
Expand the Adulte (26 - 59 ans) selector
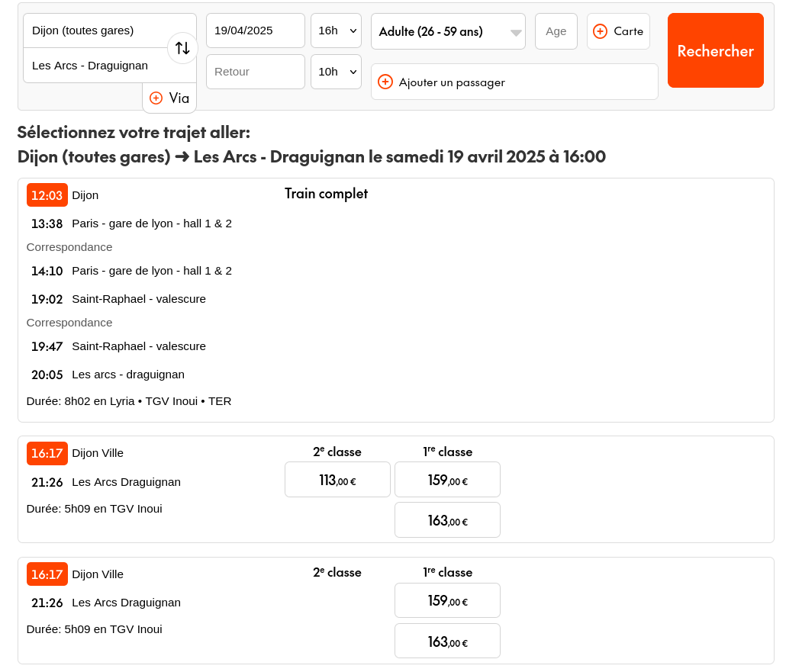point(448,31)
